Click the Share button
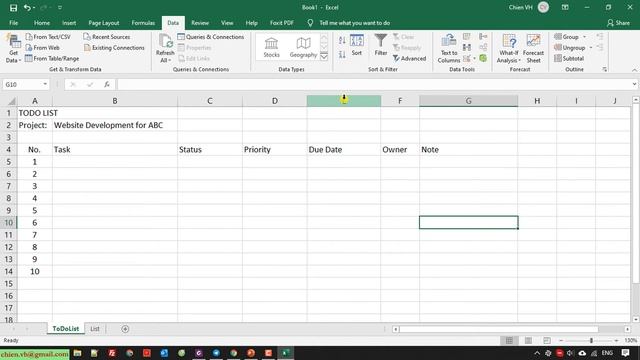The width and height of the screenshot is (640, 360). pyautogui.click(x=618, y=23)
